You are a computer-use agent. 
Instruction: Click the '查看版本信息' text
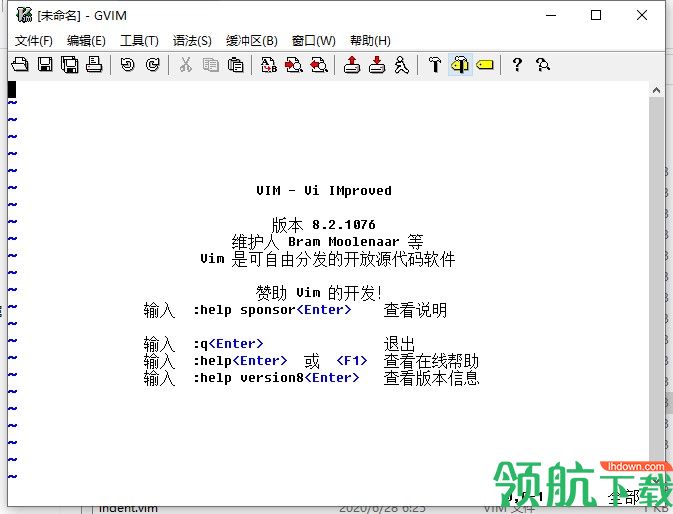(x=431, y=378)
